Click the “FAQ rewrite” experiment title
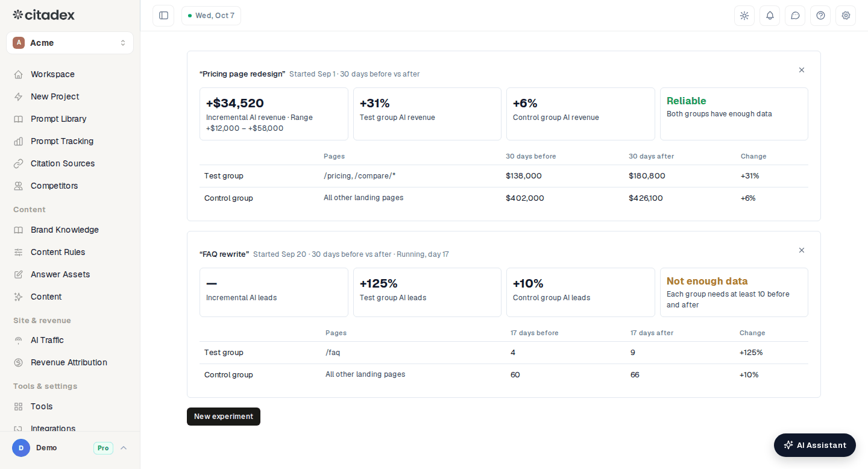Screen dimensions: 868x469 224,254
